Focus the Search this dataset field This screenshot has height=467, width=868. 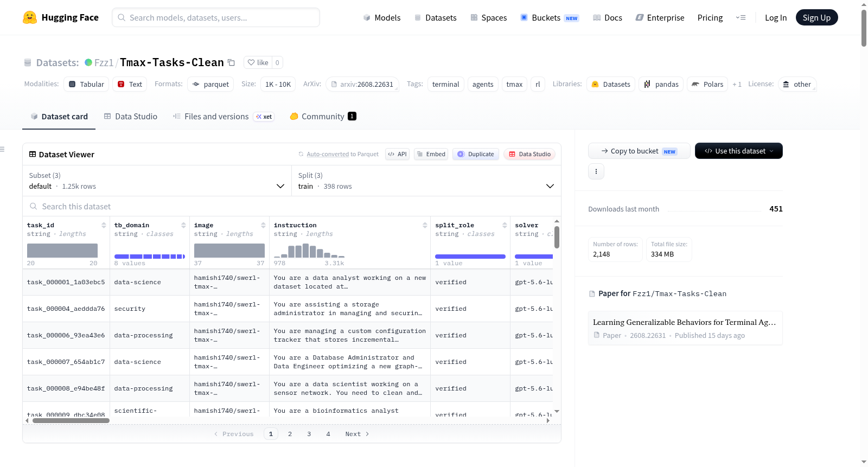pos(292,207)
